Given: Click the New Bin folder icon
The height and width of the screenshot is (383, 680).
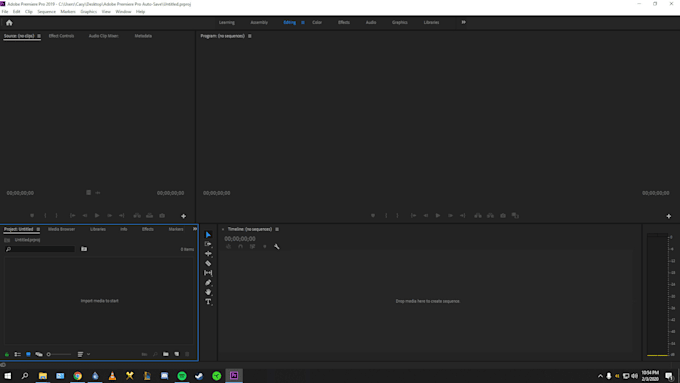Looking at the screenshot, I should pos(166,354).
